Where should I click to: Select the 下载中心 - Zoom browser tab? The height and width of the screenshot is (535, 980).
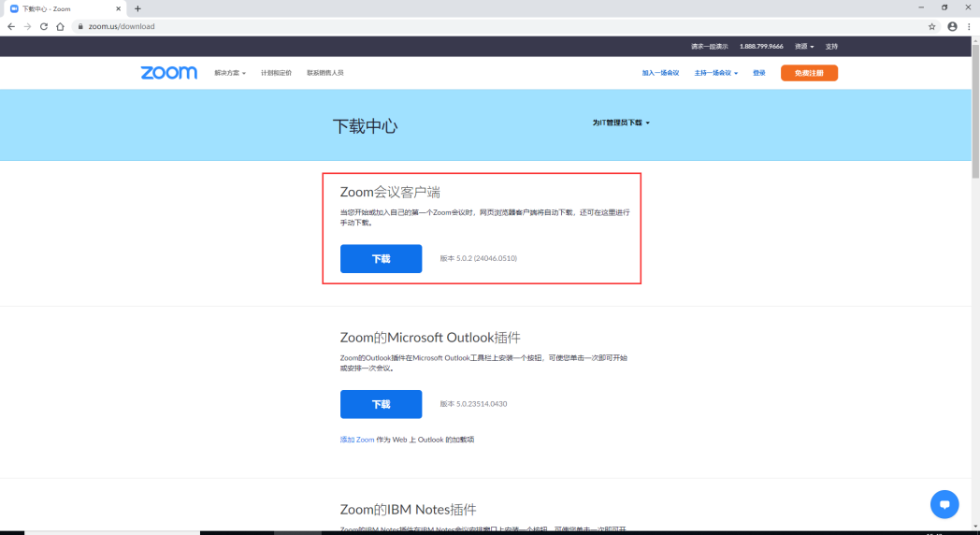point(65,8)
